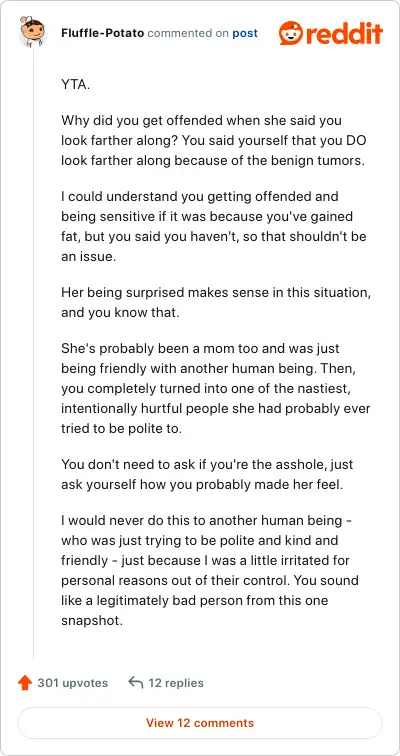Click the "reddit" wordmark text
Viewport: 400px width, 756px height.
344,33
